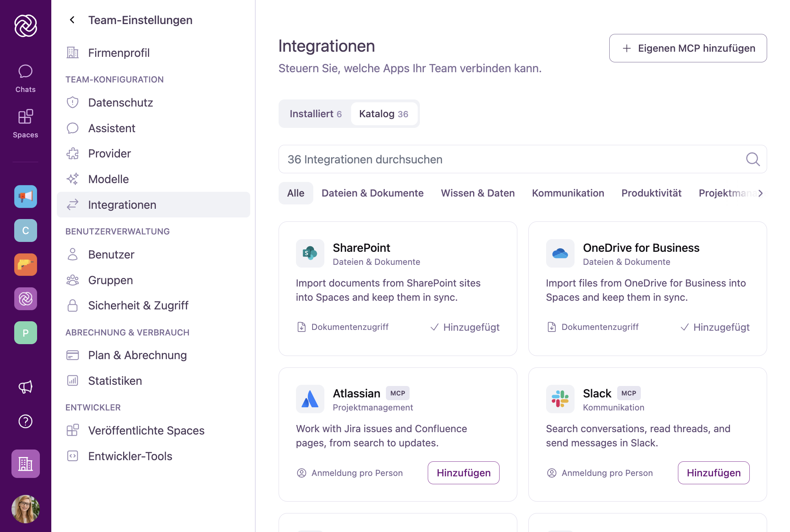Open Gruppen management page

coord(154,280)
